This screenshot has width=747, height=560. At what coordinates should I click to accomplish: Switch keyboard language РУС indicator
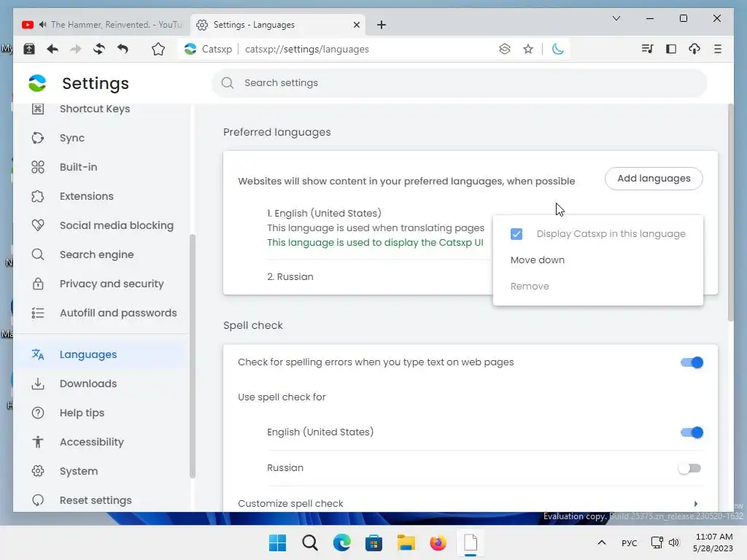[630, 542]
